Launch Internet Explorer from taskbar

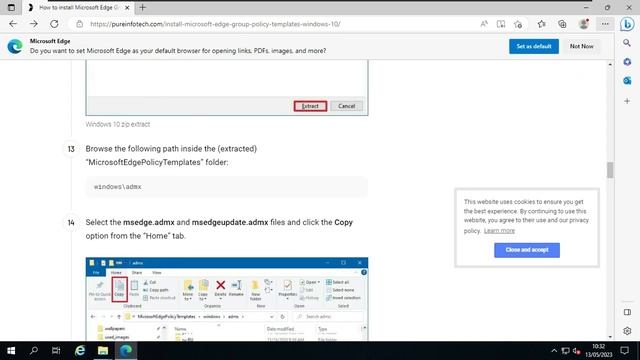[80, 351]
